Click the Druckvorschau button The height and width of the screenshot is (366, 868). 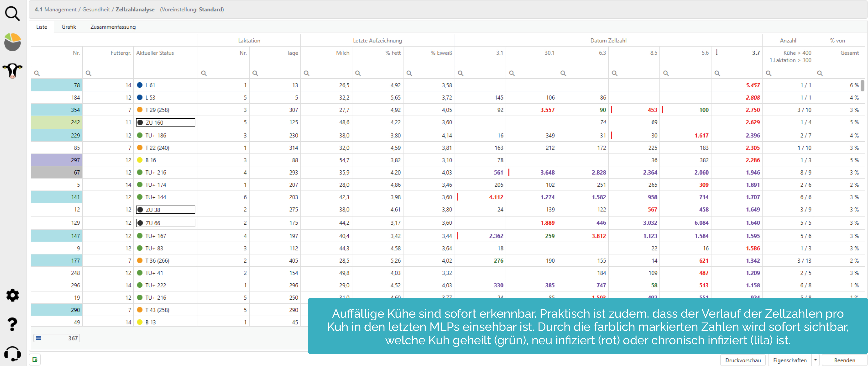tap(743, 360)
